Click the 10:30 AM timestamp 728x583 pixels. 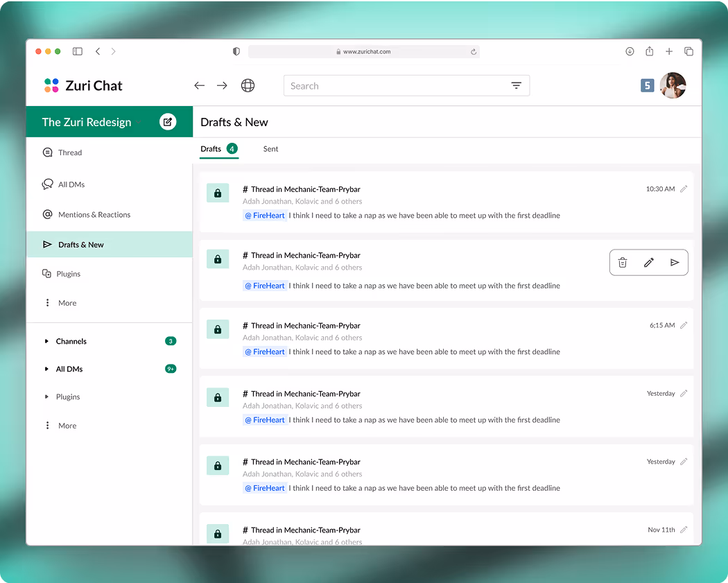(660, 189)
